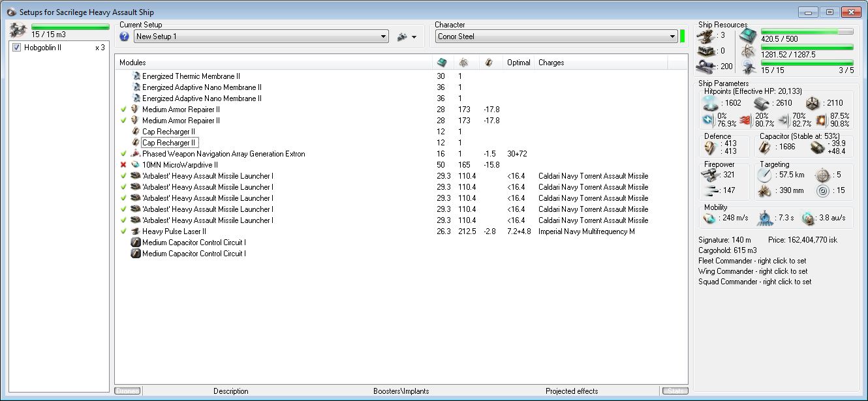This screenshot has width=868, height=401.
Task: Select the Heavy Pulse Laser II module row
Action: click(401, 231)
